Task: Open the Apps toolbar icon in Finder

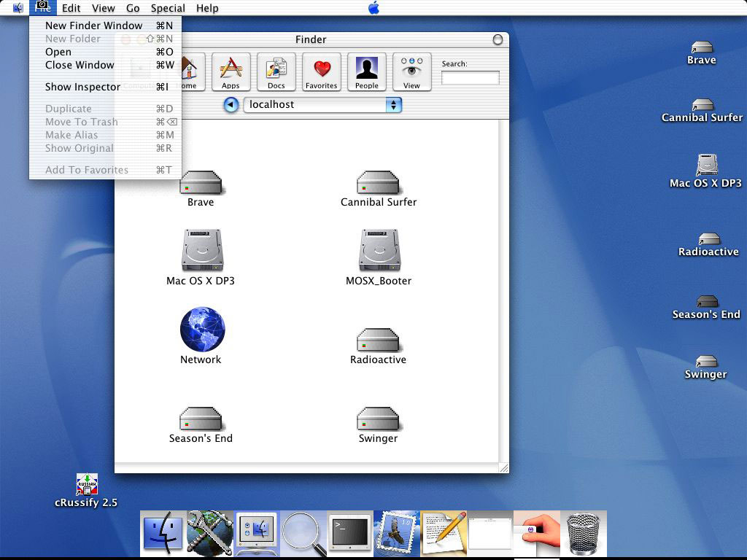Action: [x=231, y=72]
